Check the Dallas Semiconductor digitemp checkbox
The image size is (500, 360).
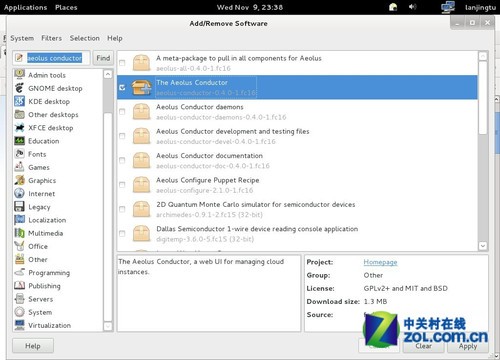tap(122, 234)
